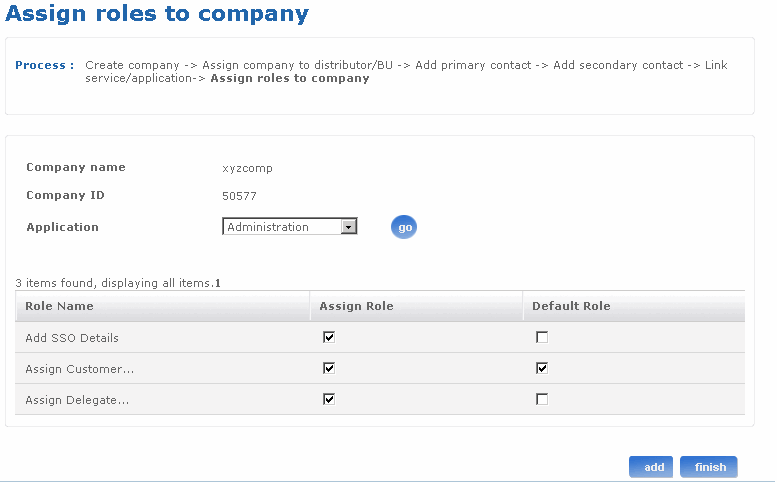Click the company name value xyzcomp
Image resolution: width=777 pixels, height=482 pixels.
247,169
